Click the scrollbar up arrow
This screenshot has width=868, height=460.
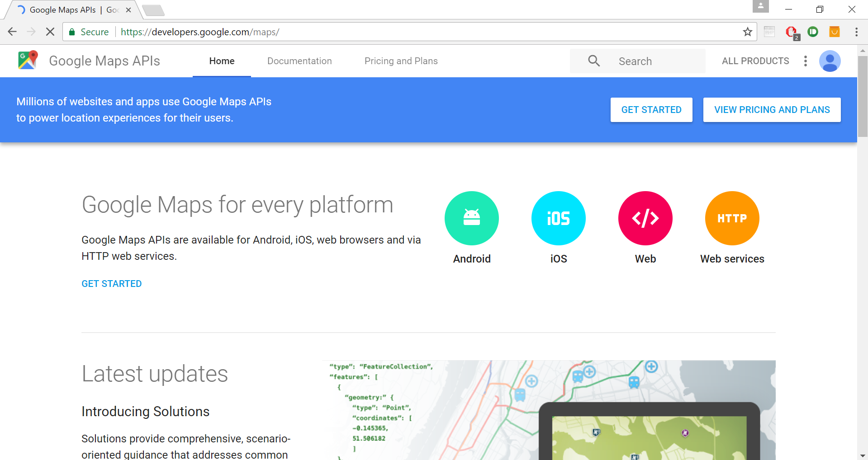[x=863, y=50]
